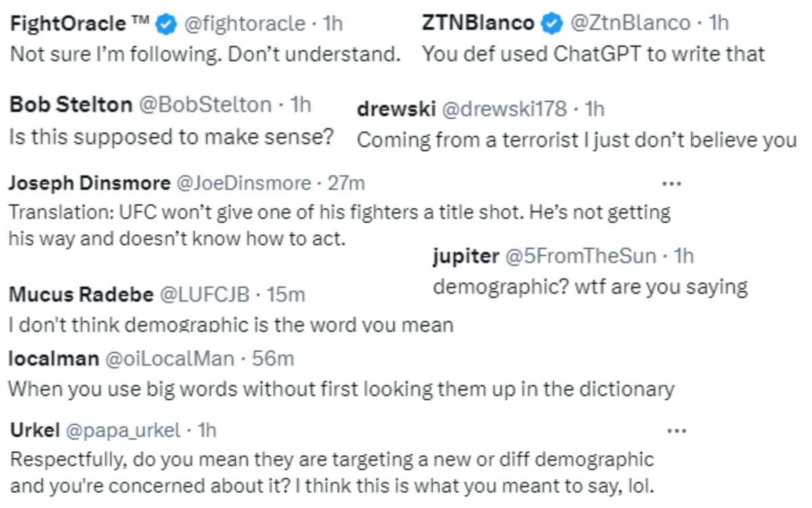The image size is (812, 508).
Task: Click the Joseph Dinsmore display name
Action: tap(89, 183)
